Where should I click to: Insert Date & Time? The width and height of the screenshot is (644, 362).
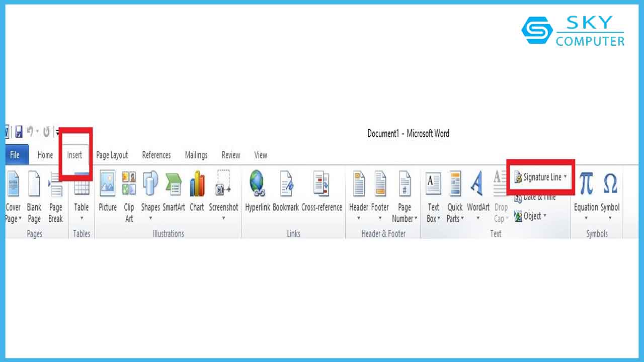[x=535, y=197]
